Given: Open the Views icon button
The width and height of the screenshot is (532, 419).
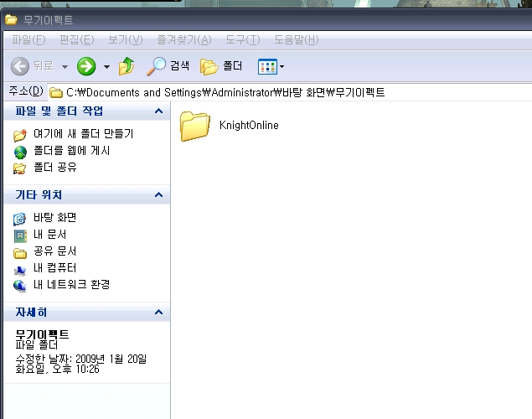Looking at the screenshot, I should click(267, 66).
